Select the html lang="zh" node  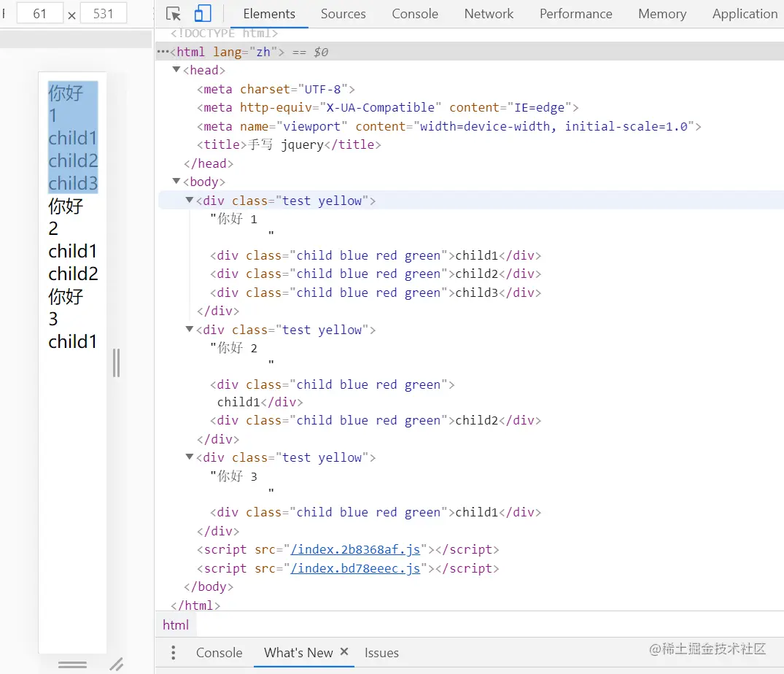click(470, 52)
